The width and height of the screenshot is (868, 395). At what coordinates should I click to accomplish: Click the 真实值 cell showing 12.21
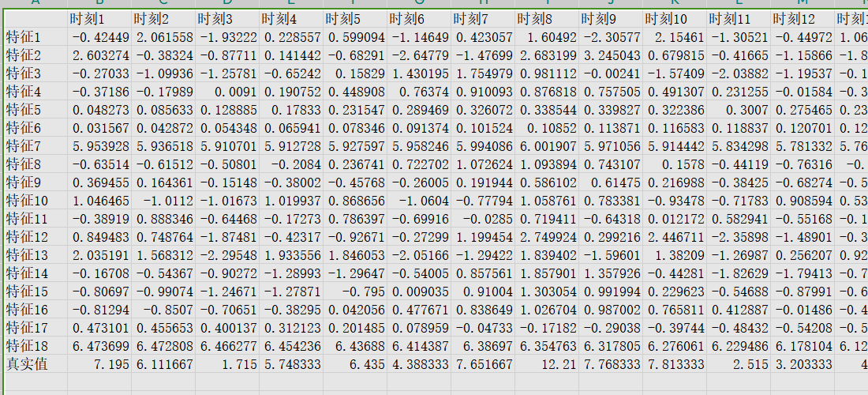[x=546, y=364]
